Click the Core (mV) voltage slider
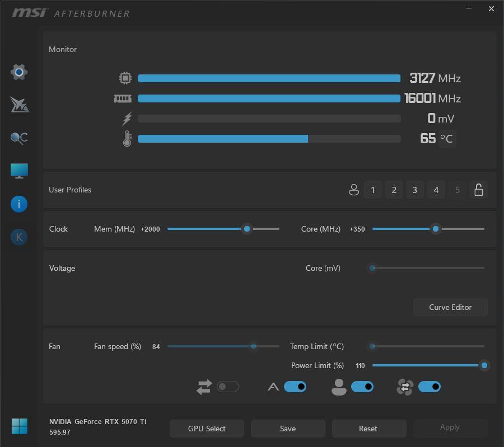 click(428, 268)
